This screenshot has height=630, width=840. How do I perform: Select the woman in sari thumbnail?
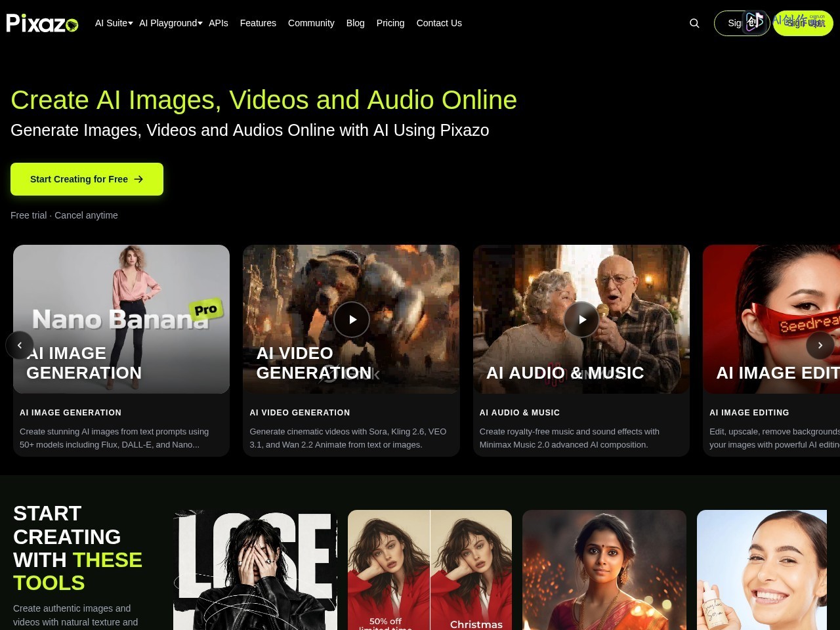coord(604,570)
